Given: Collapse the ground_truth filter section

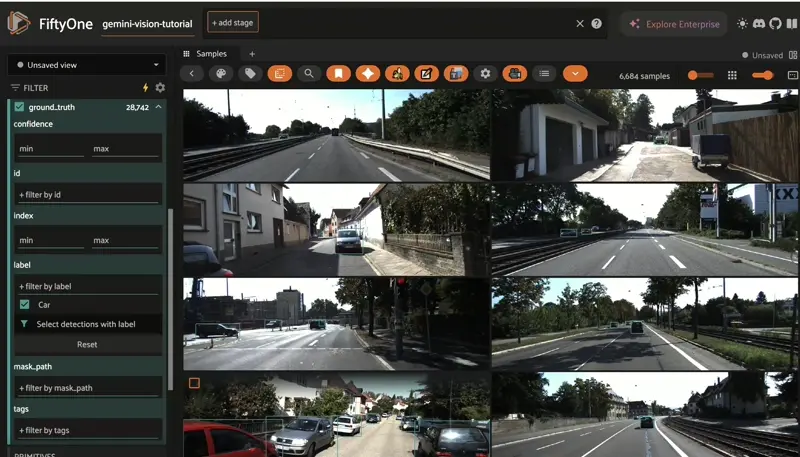Looking at the screenshot, I should click(x=158, y=107).
